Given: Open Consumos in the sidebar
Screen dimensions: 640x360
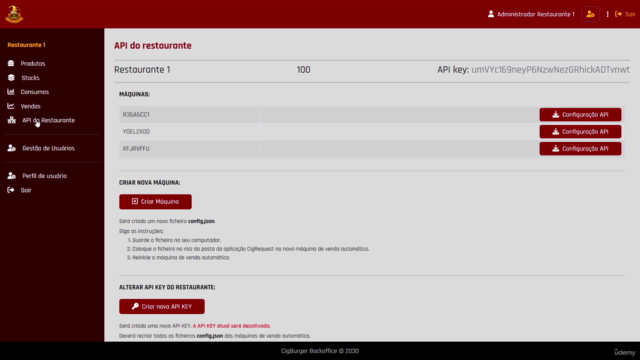Looking at the screenshot, I should [x=35, y=92].
